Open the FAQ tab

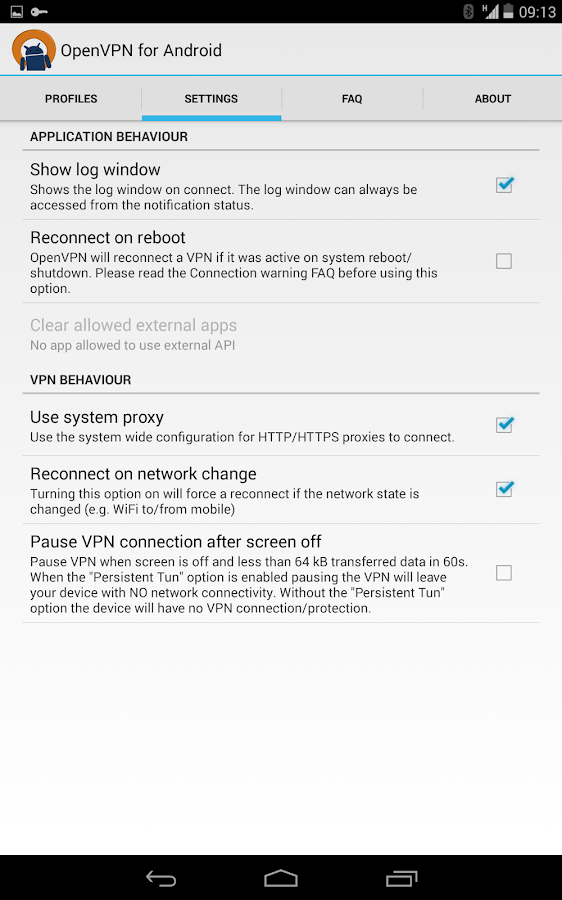pos(352,99)
